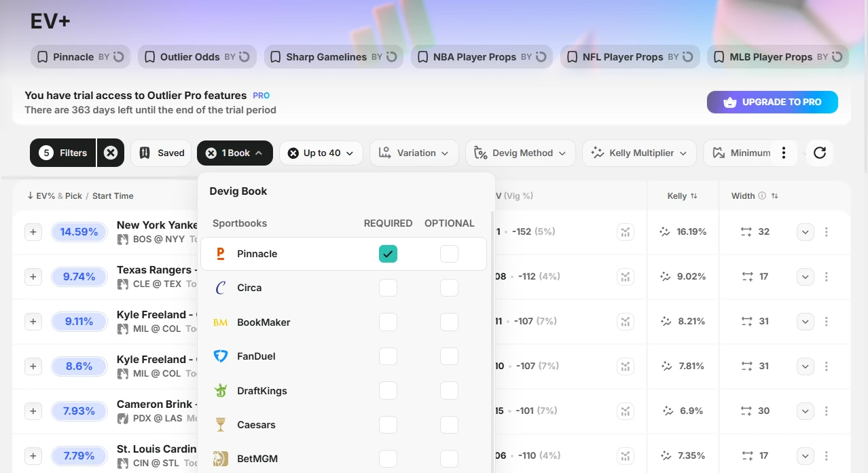This screenshot has width=868, height=473.
Task: Check BookMaker as required book
Action: coord(388,322)
